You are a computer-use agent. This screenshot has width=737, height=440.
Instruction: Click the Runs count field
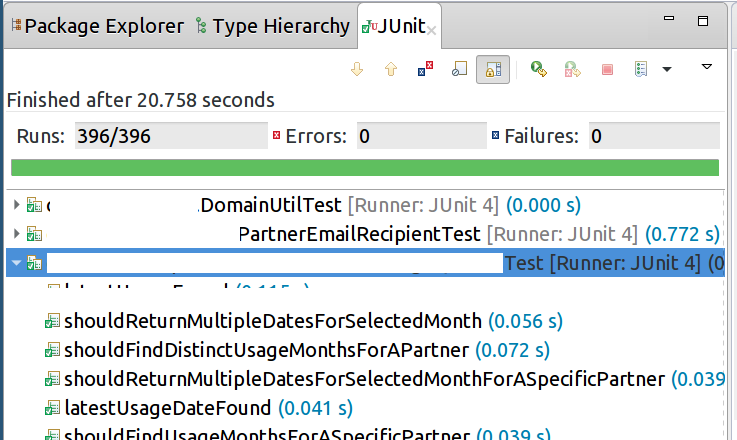tap(170, 136)
